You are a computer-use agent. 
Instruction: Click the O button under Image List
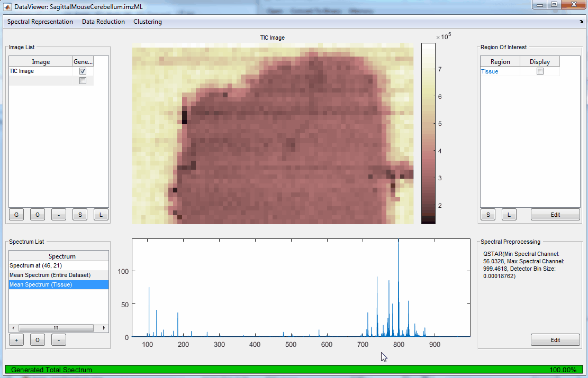click(37, 214)
